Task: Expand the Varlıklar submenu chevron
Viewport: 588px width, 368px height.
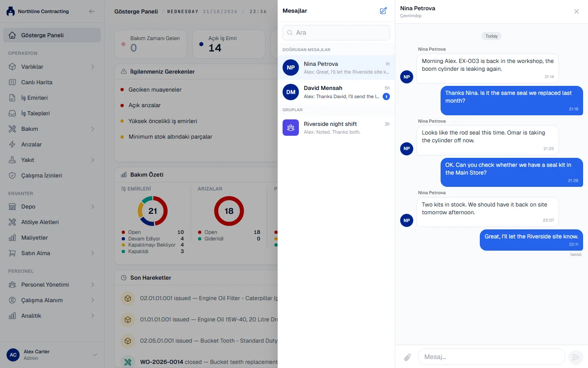Action: [93, 67]
